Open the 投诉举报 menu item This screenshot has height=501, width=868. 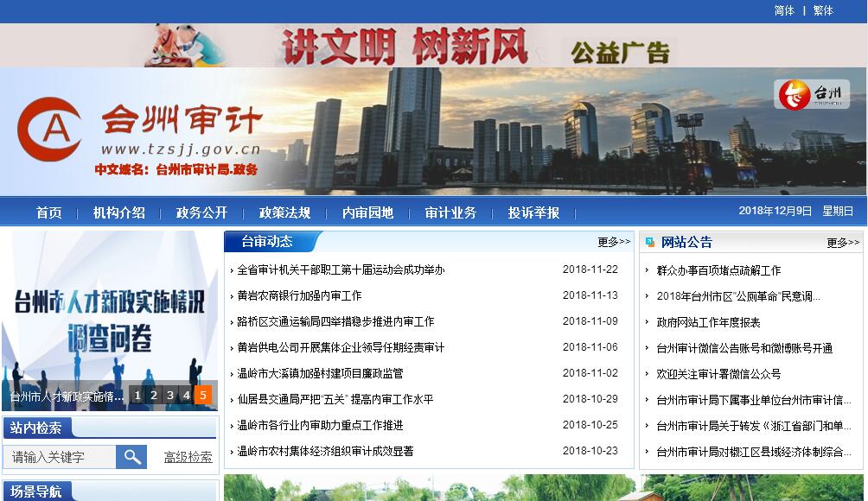pyautogui.click(x=533, y=212)
